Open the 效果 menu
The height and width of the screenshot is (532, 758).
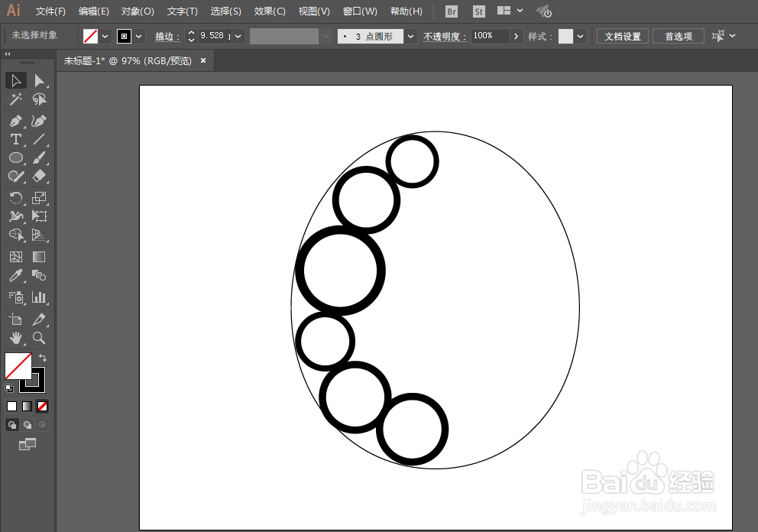tap(269, 11)
